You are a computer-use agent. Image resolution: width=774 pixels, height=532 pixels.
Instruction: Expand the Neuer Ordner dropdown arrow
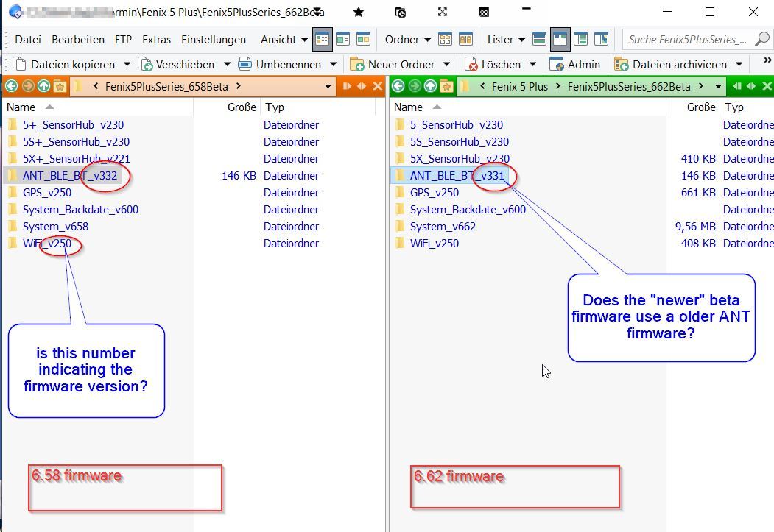(x=447, y=64)
